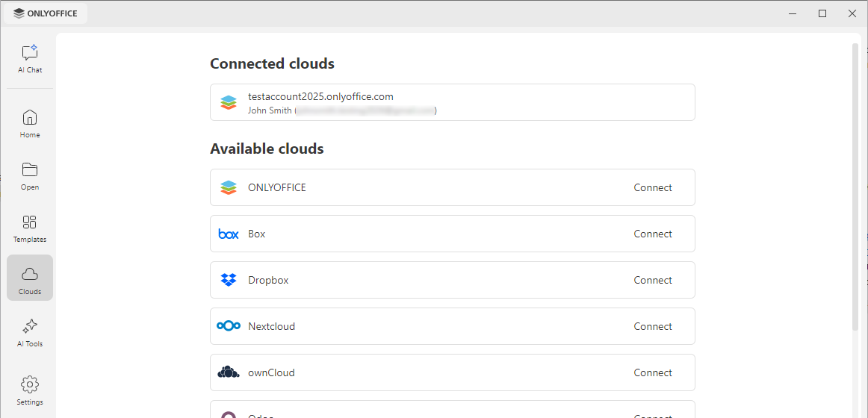The image size is (868, 418).
Task: Connect to ONLYOFFICE cloud
Action: (x=653, y=187)
